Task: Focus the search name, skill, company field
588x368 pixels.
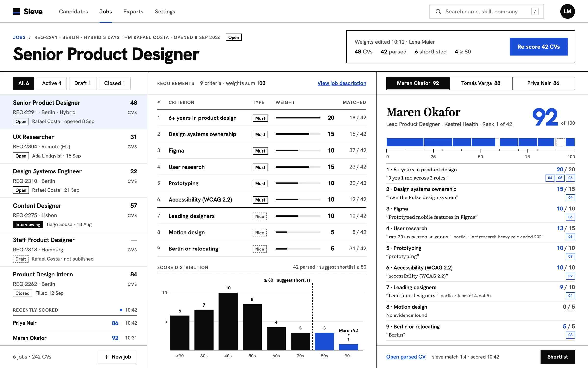Action: [487, 12]
